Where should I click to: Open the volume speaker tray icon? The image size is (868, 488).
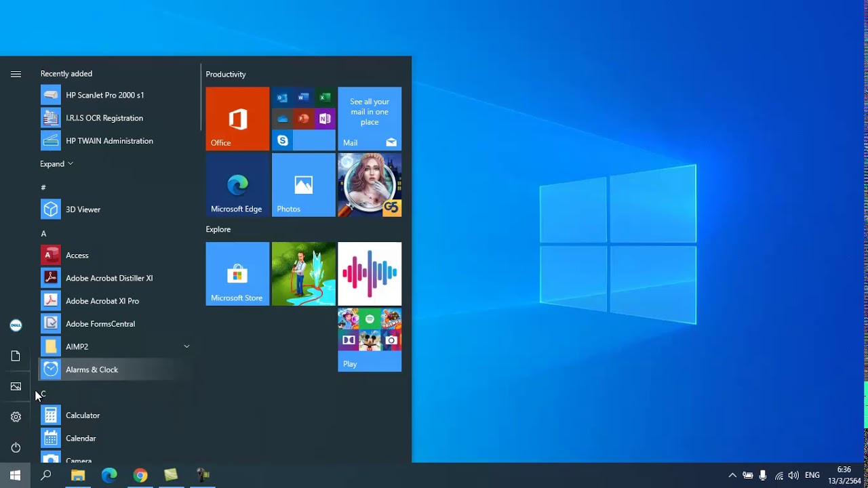point(793,476)
